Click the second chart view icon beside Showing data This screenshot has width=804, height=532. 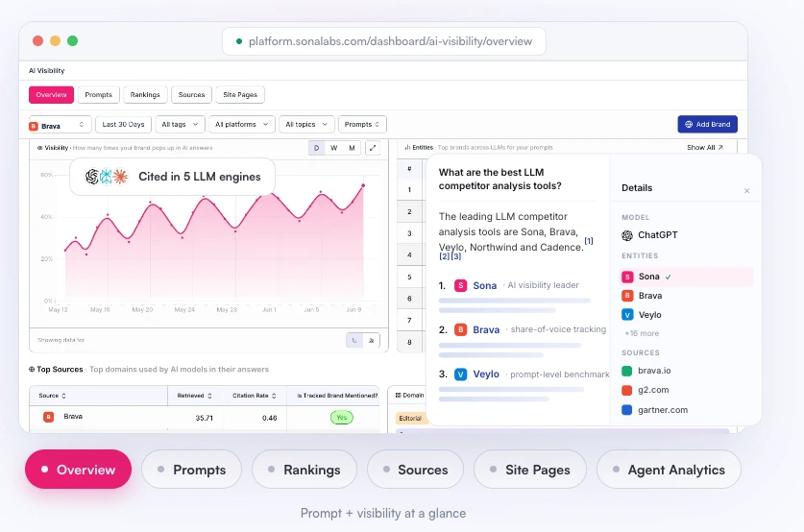pyautogui.click(x=371, y=340)
